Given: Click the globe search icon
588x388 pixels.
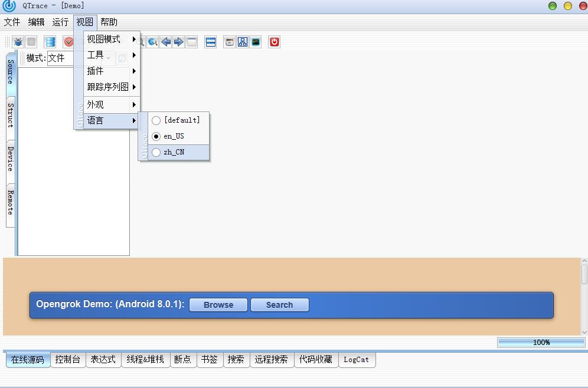Looking at the screenshot, I should coord(153,42).
